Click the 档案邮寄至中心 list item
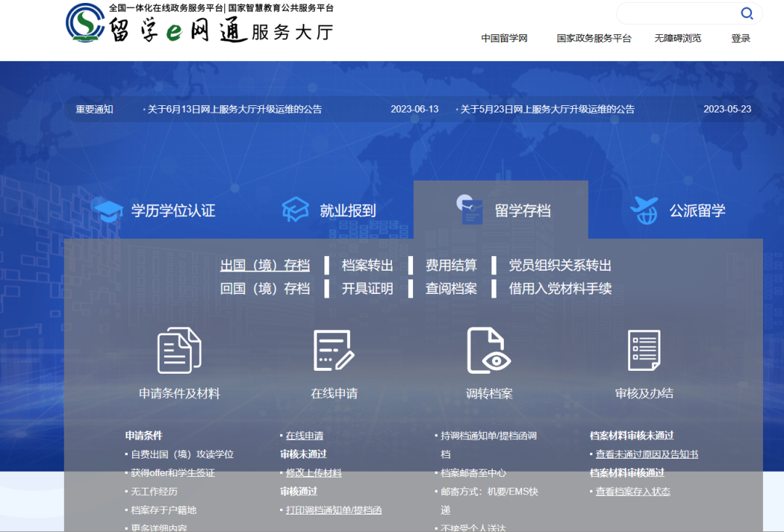The height and width of the screenshot is (532, 784). click(x=473, y=473)
